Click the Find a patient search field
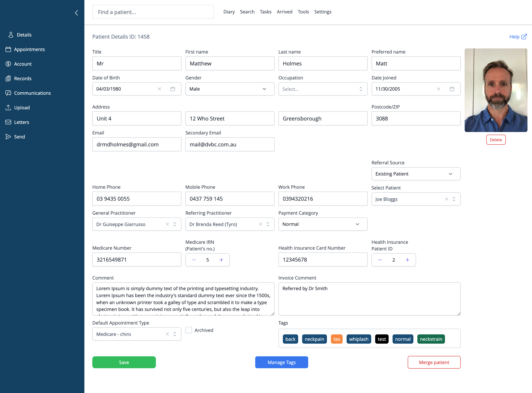Viewport: 532px width, 393px height. (x=153, y=12)
